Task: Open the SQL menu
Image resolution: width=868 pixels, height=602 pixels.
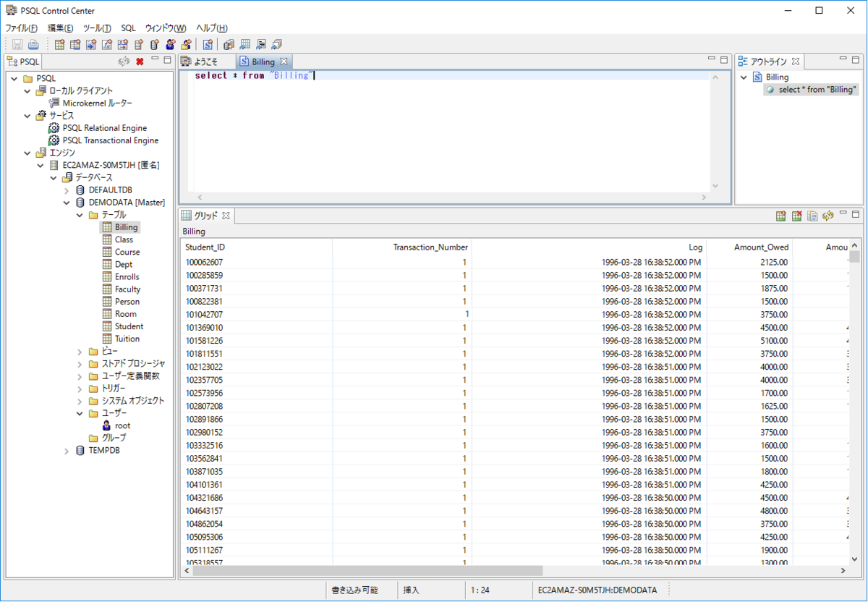Action: click(128, 27)
